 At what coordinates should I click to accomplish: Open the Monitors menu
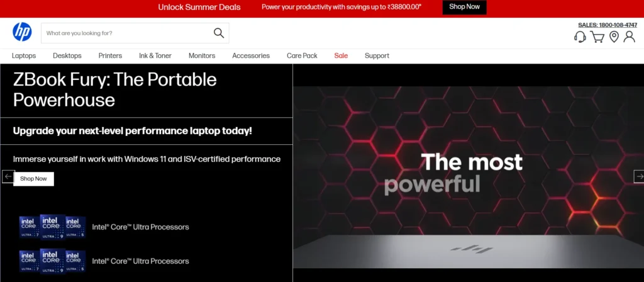coord(202,55)
